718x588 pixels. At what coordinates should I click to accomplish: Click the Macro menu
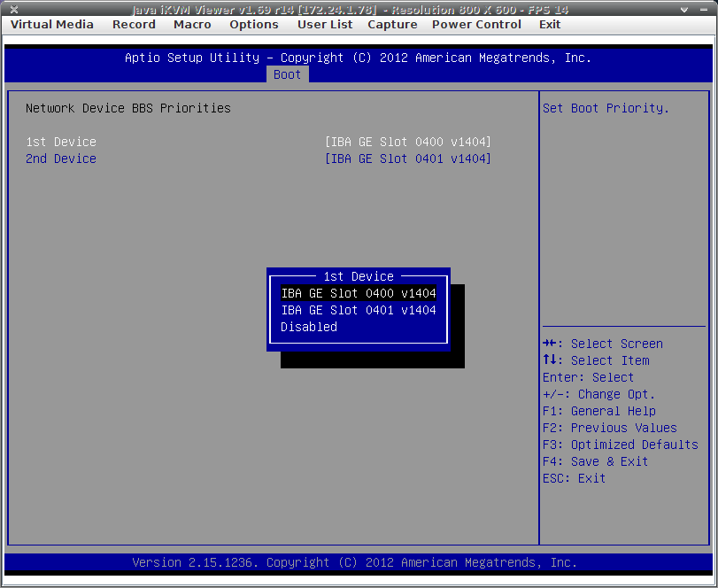click(192, 25)
